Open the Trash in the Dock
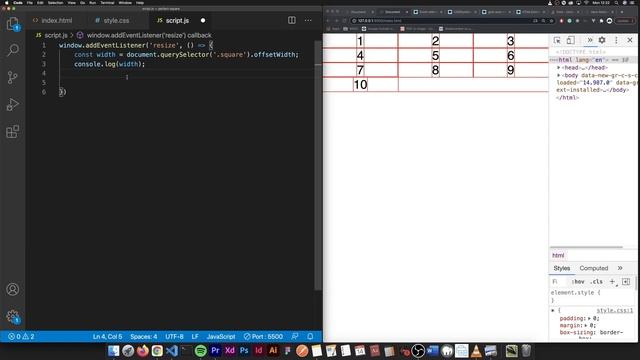The height and width of the screenshot is (360, 640). 526,351
